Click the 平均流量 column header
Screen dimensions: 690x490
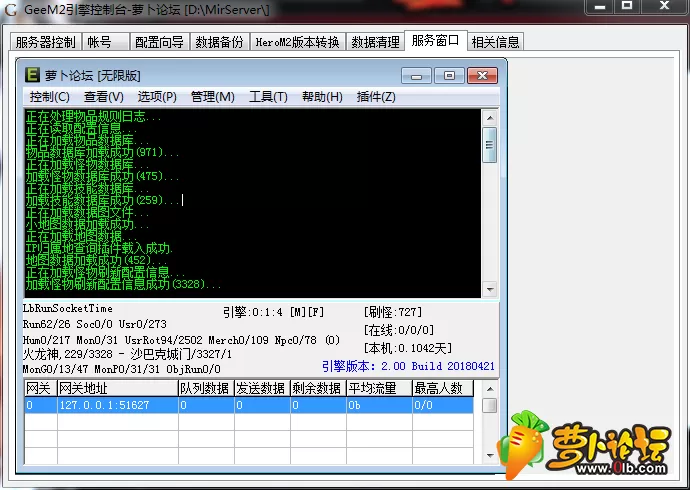[379, 388]
